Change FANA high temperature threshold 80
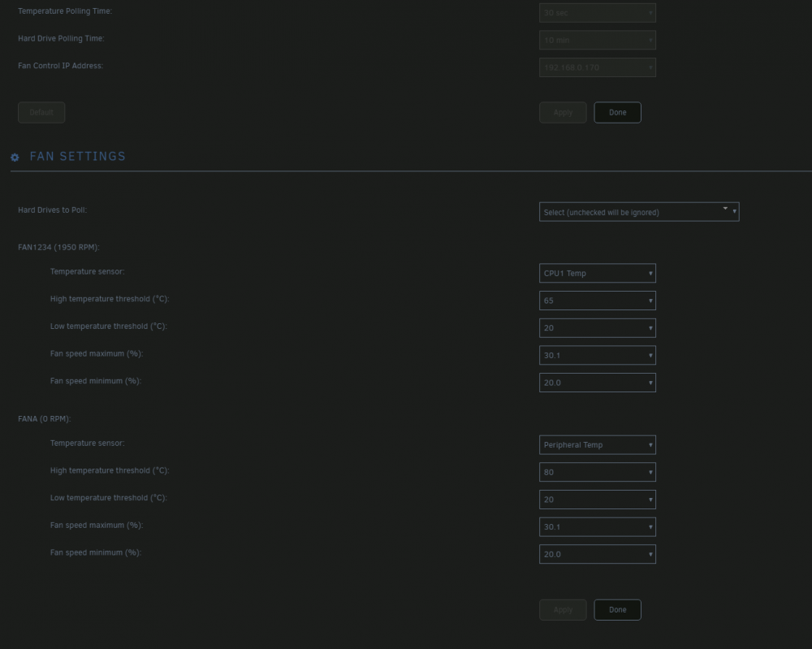 click(597, 473)
